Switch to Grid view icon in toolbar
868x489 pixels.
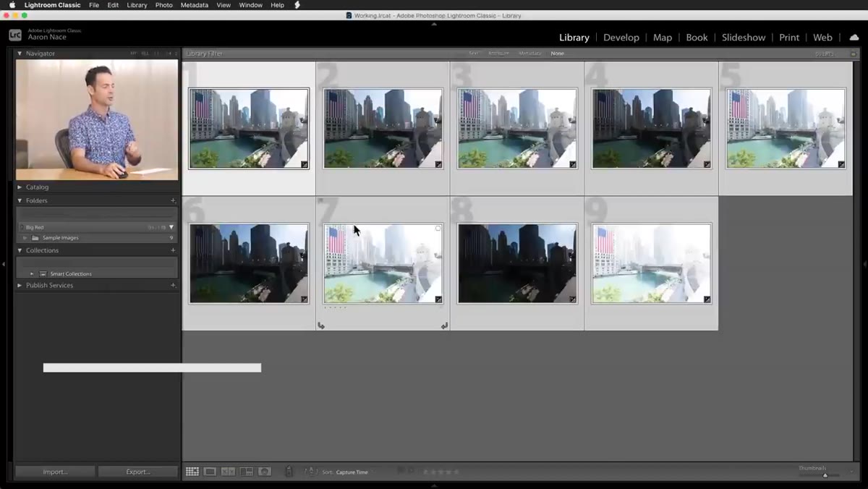tap(192, 472)
